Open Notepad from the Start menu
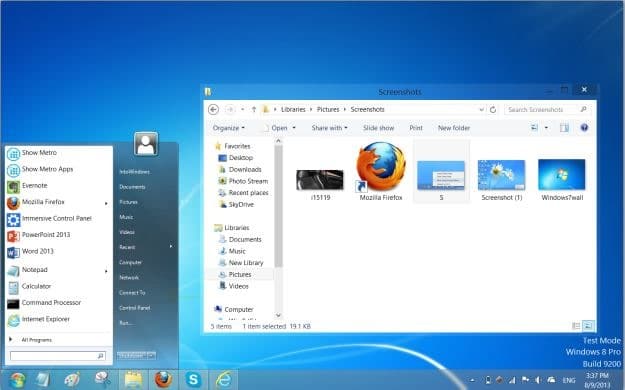Screen dimensions: 625x390 pos(59,270)
